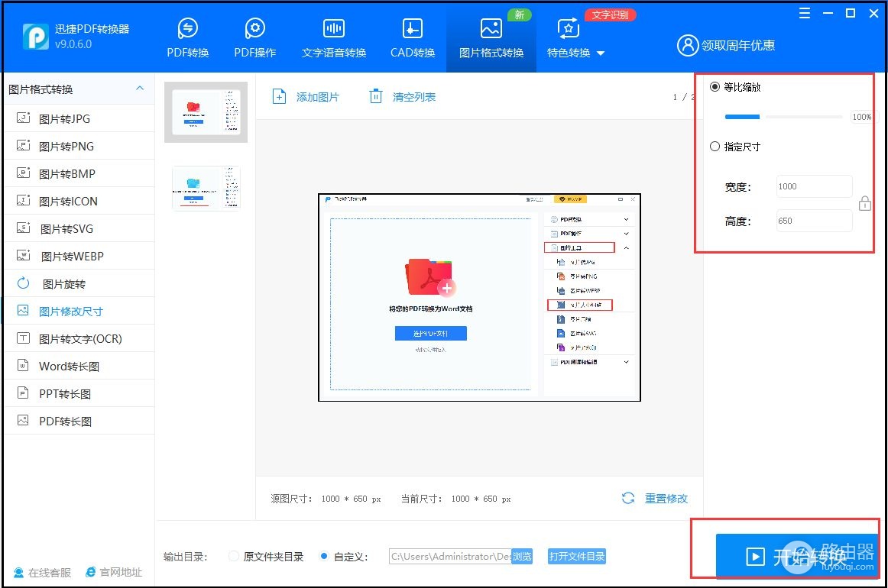The image size is (888, 588).
Task: Click the 浏览 browse button
Action: (522, 557)
